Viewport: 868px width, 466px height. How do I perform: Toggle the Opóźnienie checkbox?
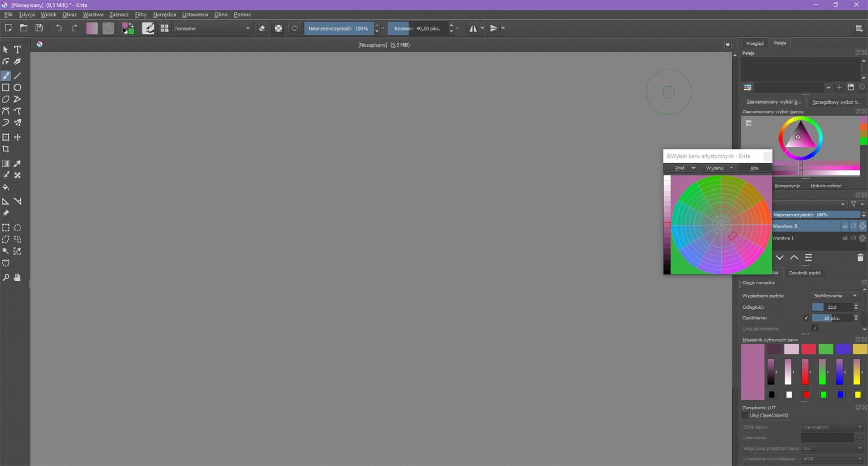click(x=806, y=318)
